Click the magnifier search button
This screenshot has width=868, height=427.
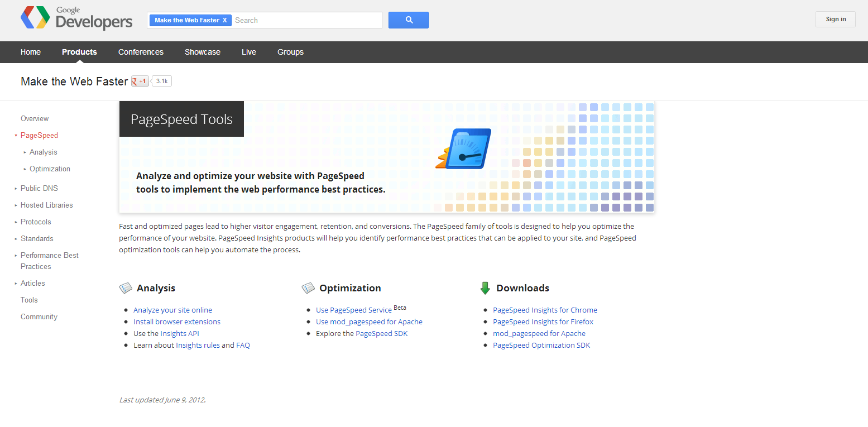click(409, 20)
